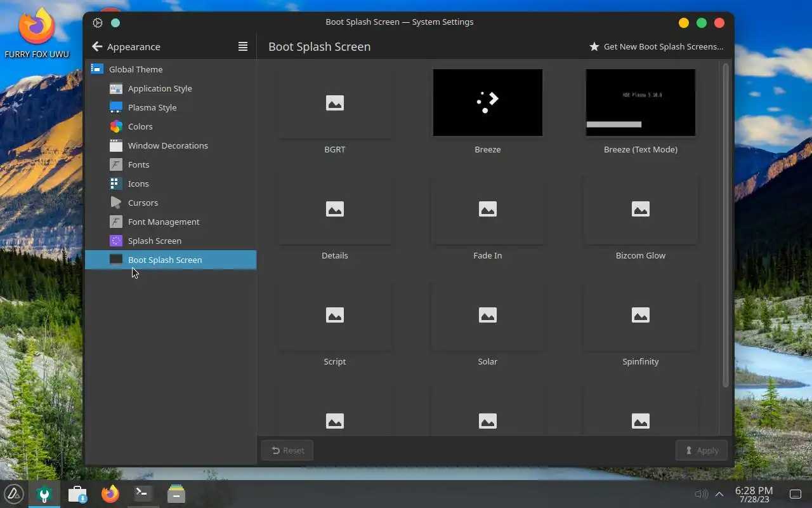Select the Global Theme category
The height and width of the screenshot is (508, 812).
(x=171, y=69)
